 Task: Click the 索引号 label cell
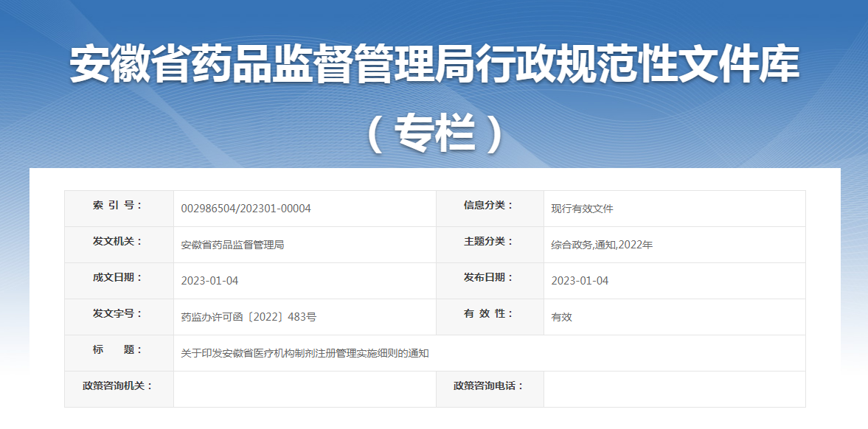(x=119, y=209)
